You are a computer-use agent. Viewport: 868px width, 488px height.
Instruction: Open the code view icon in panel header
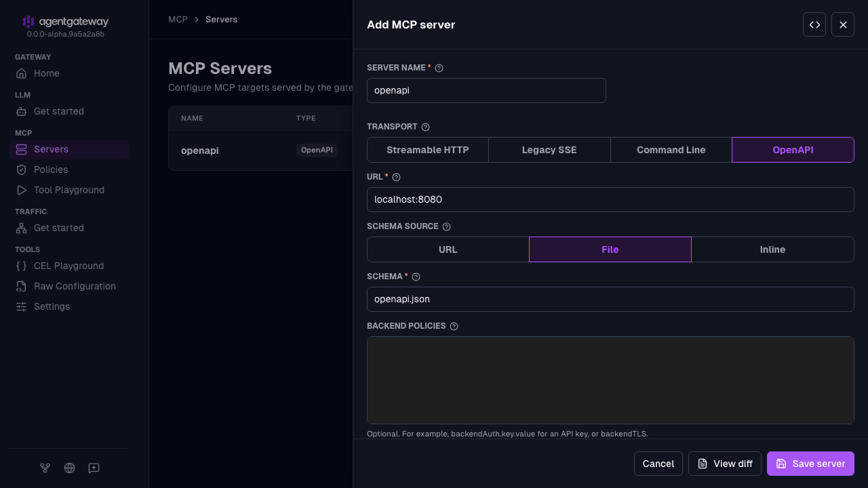tap(814, 24)
